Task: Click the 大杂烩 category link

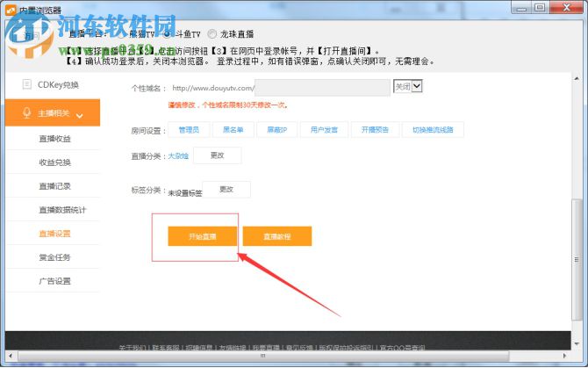Action: pyautogui.click(x=178, y=156)
